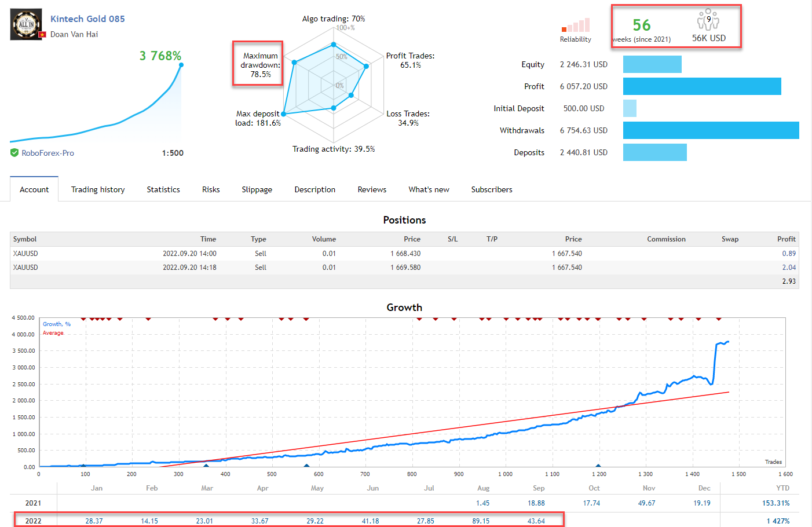Click the Max deposit load 181.6% label

point(258,118)
